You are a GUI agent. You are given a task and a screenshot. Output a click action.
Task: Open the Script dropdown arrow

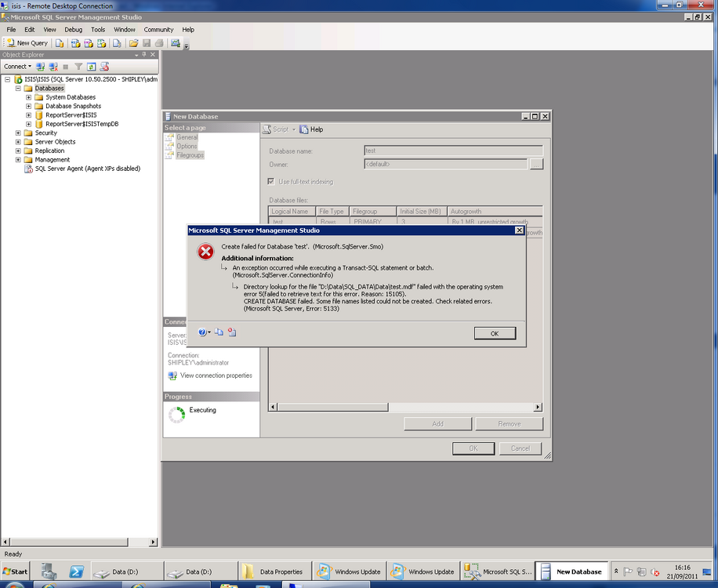[x=294, y=129]
